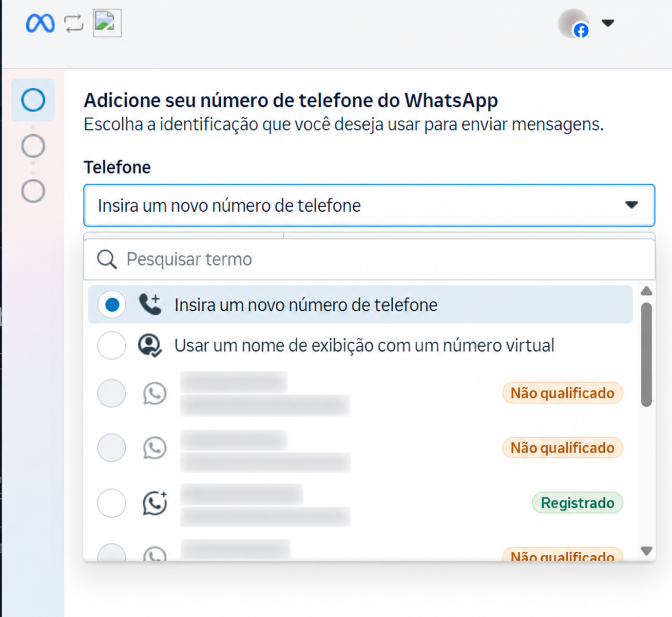Click the switch arrows icon beside Meta logo

click(73, 23)
